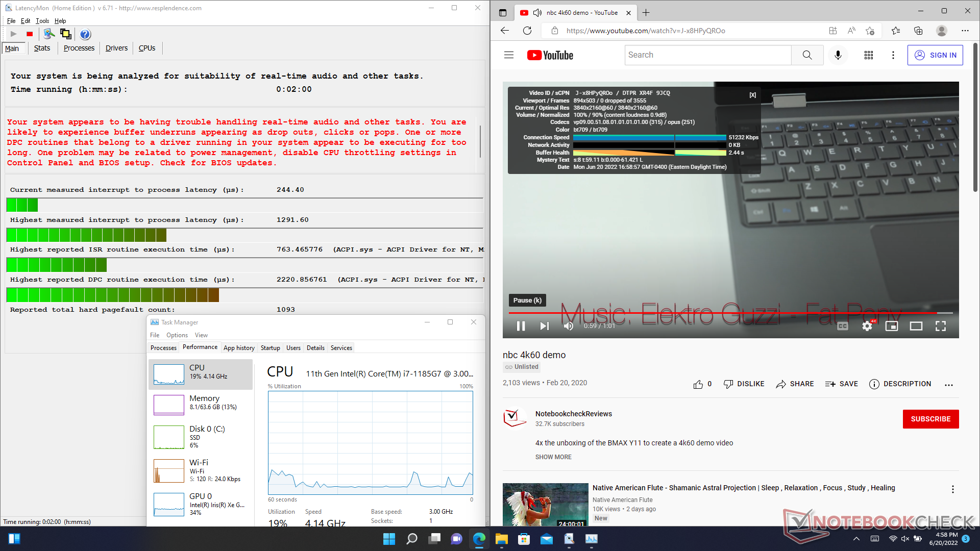Show hidden system tray icons chevron

point(856,539)
